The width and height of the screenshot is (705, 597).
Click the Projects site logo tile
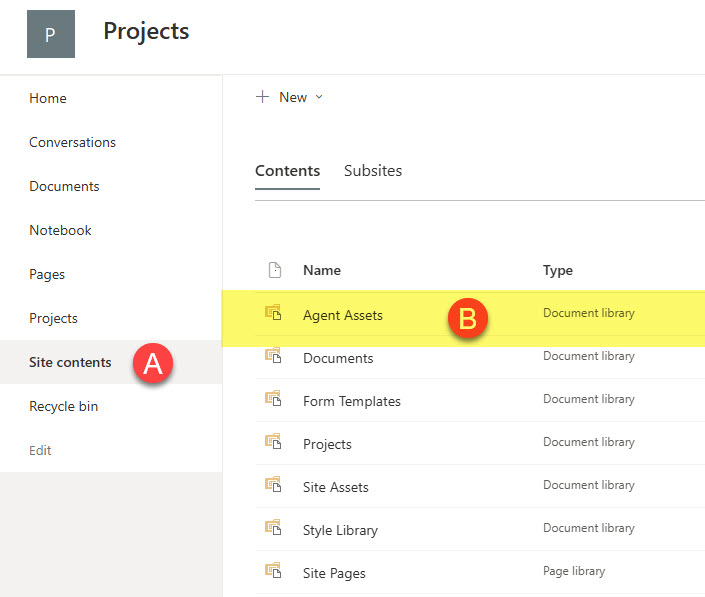51,34
